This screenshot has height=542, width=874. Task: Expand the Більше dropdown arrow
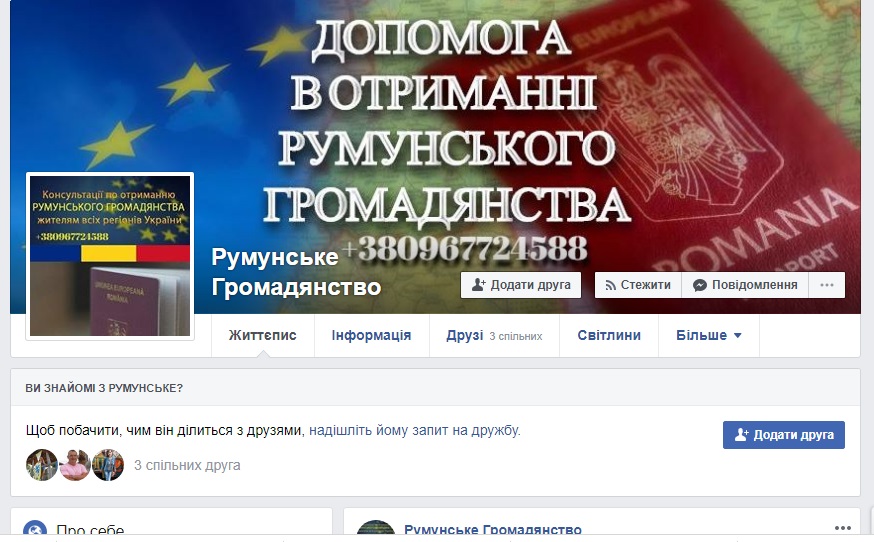click(x=737, y=336)
